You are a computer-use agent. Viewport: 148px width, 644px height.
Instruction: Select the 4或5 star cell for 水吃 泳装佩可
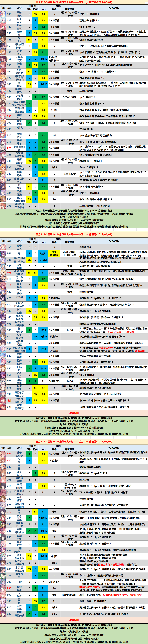[x=54, y=168]
